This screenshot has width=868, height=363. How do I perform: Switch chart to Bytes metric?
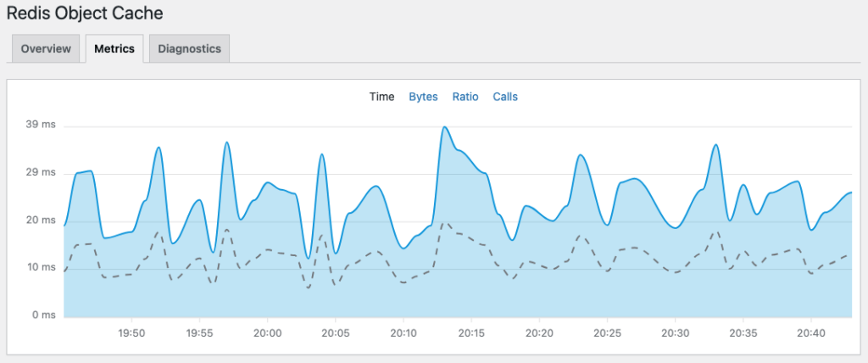click(423, 97)
